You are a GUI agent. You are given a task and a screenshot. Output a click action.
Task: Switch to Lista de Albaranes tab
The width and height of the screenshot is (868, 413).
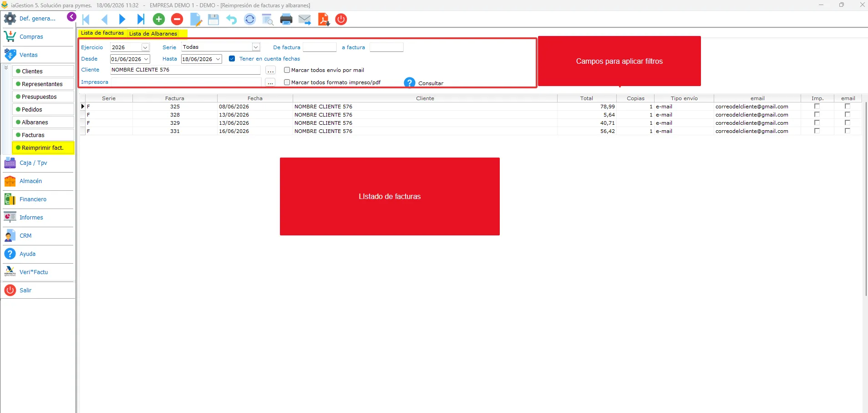pos(153,33)
